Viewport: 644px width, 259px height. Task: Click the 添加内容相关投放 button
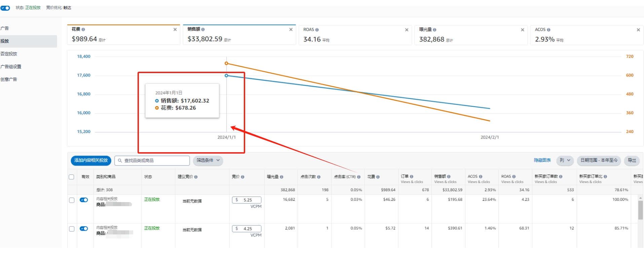click(91, 161)
